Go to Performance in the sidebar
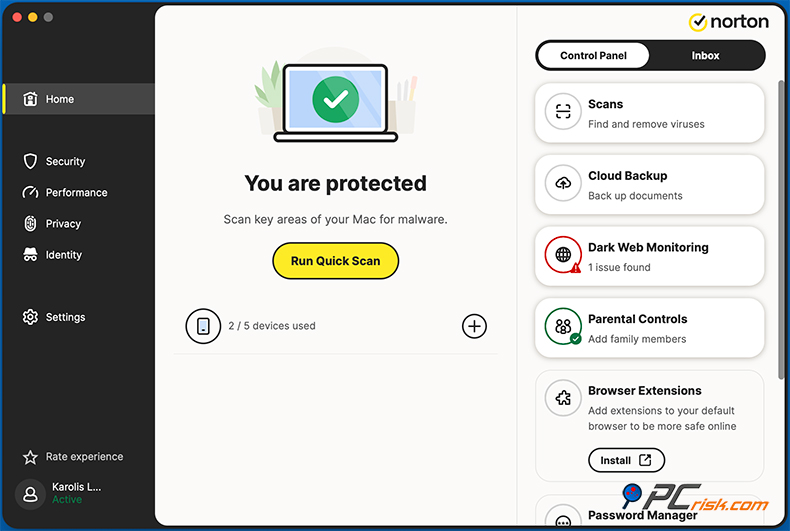This screenshot has height=531, width=790. pyautogui.click(x=76, y=192)
